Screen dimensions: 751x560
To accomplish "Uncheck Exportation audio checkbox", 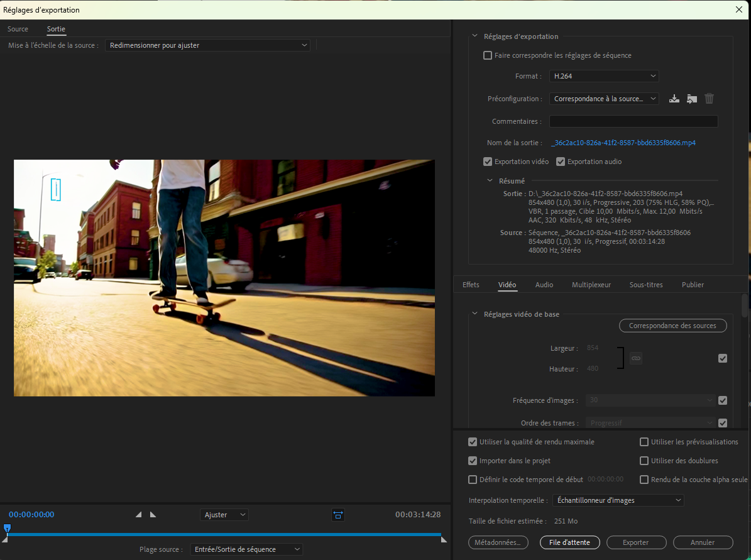I will point(561,162).
